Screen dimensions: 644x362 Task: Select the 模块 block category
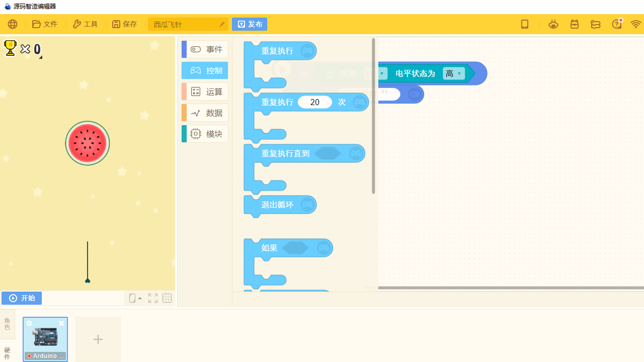pyautogui.click(x=205, y=133)
